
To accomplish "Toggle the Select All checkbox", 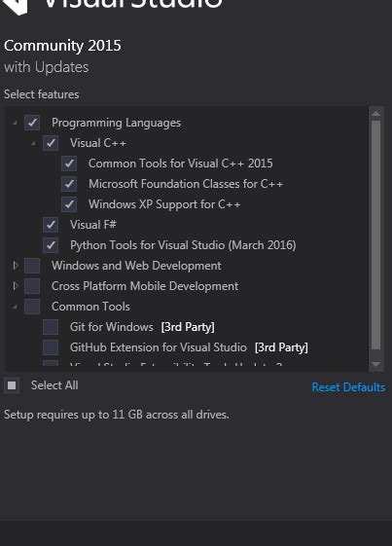I will point(12,385).
